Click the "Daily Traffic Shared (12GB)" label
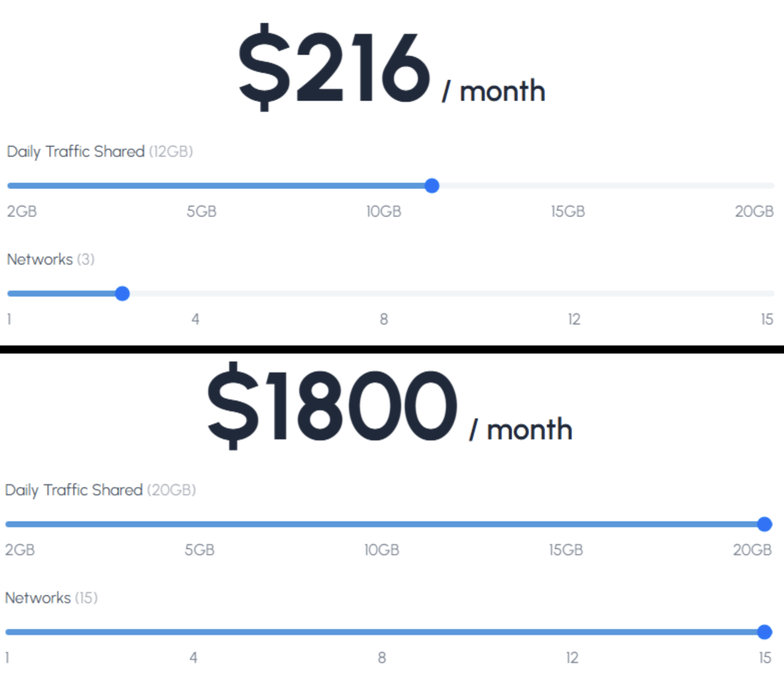 pyautogui.click(x=100, y=152)
